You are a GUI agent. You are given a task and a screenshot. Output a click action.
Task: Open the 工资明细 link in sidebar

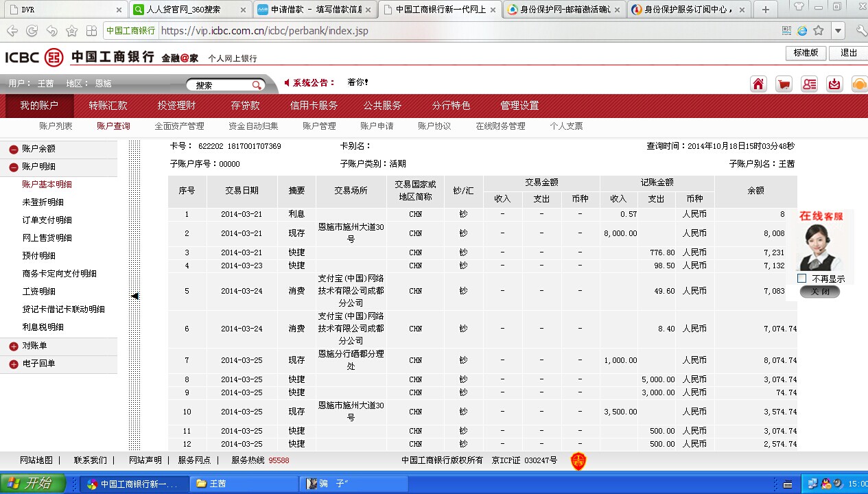tap(38, 292)
